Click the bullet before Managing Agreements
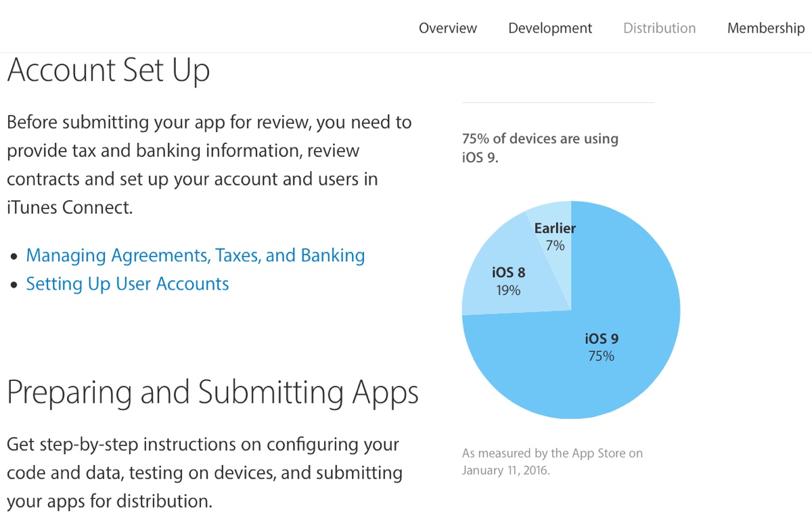Viewport: 812px width, 513px height. pyautogui.click(x=15, y=257)
